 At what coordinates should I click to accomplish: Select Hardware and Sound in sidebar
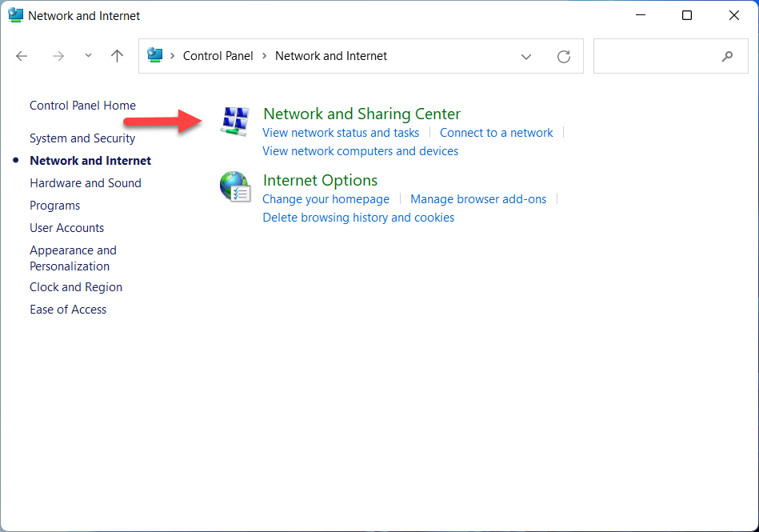tap(86, 183)
